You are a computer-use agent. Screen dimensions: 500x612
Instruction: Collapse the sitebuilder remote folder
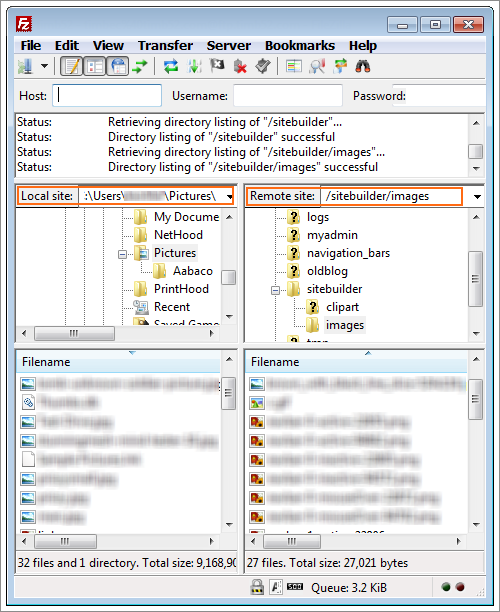[x=276, y=290]
